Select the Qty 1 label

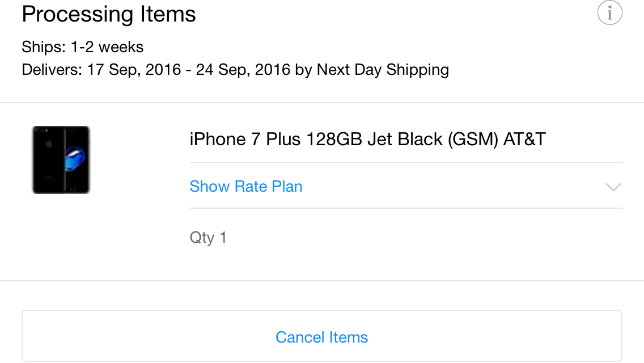click(208, 238)
